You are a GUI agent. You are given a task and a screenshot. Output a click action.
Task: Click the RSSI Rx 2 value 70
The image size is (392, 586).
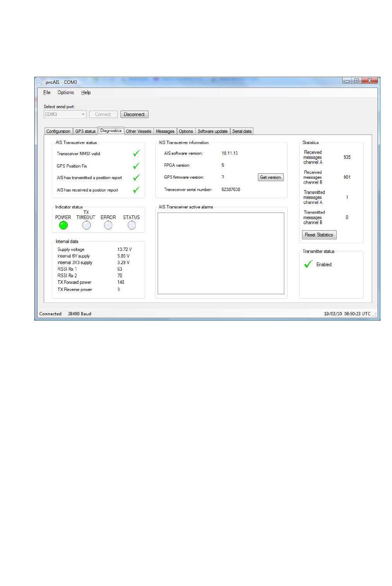pyautogui.click(x=120, y=276)
